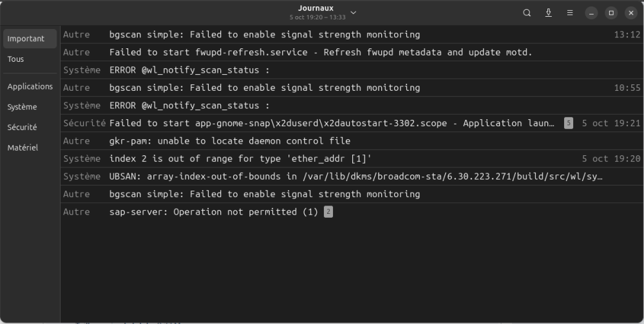Click the ether_addr index out of range entry
Image resolution: width=644 pixels, height=324 pixels.
[x=240, y=158]
